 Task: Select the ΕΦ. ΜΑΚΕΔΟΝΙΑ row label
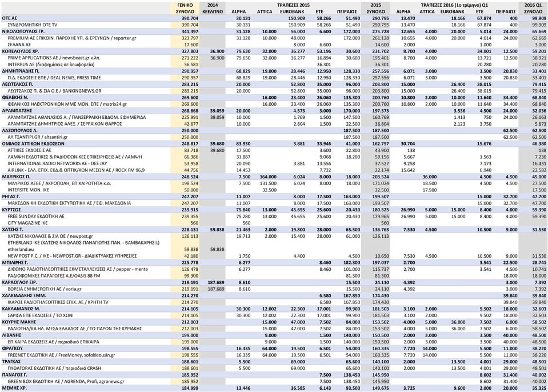[69, 203]
